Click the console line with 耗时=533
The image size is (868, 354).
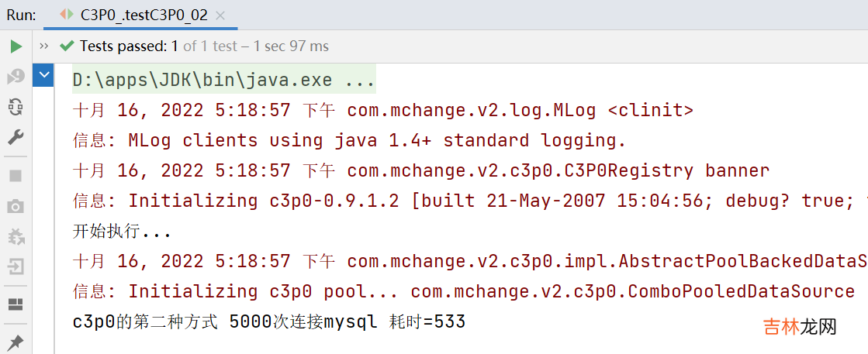click(268, 321)
